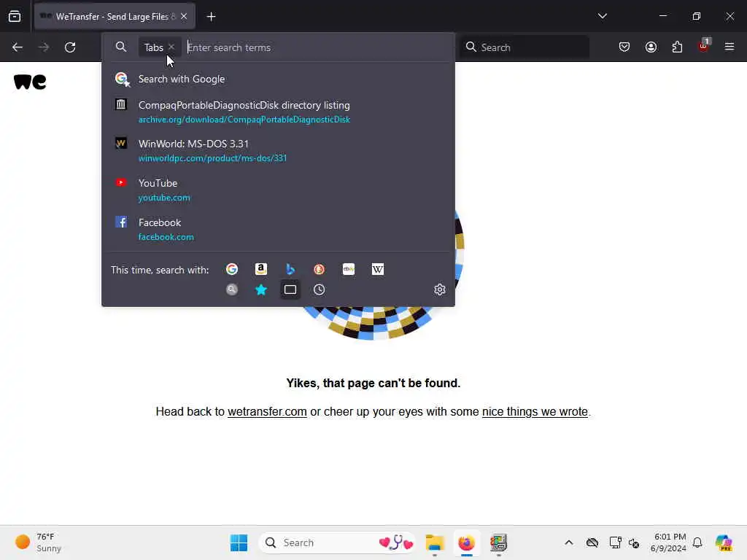
Task: Select the WeTransfer - Send Large Files tab
Action: 115,16
